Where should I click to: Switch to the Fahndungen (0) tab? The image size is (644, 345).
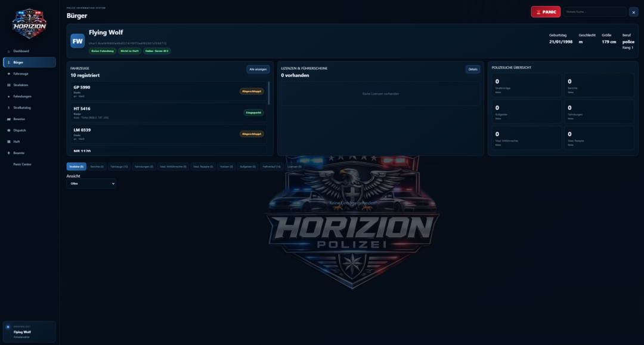click(x=144, y=167)
